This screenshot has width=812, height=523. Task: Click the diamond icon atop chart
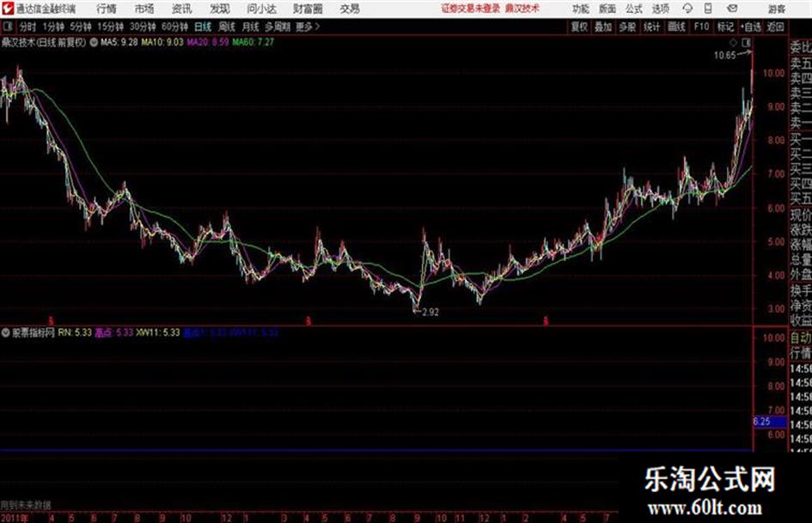(x=733, y=42)
